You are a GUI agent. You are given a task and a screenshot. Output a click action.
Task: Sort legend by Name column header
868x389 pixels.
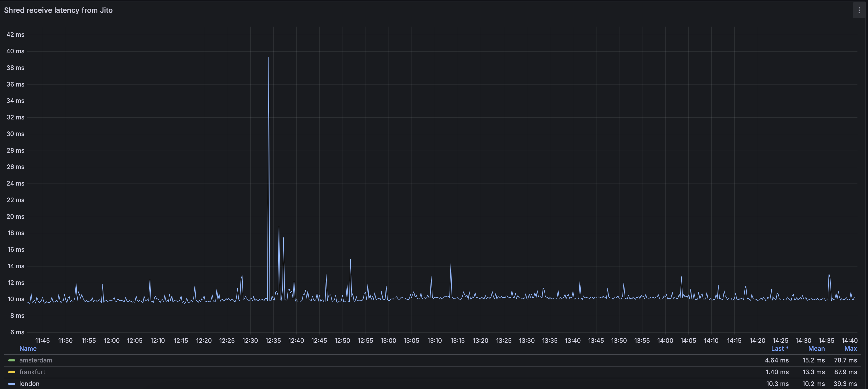28,349
